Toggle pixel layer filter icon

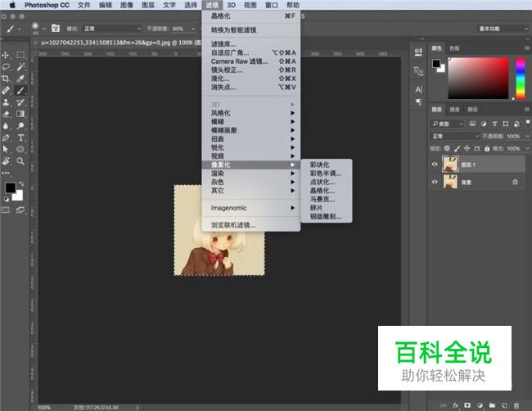[x=472, y=124]
